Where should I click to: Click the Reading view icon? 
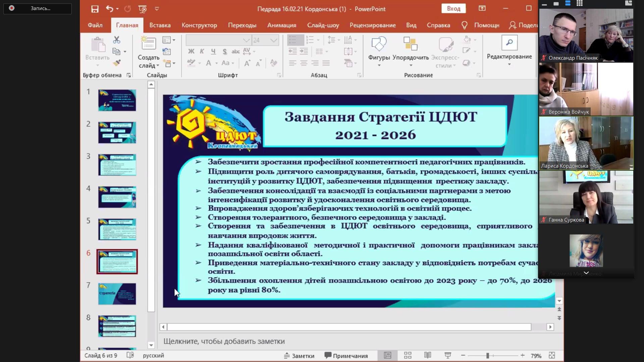(428, 355)
